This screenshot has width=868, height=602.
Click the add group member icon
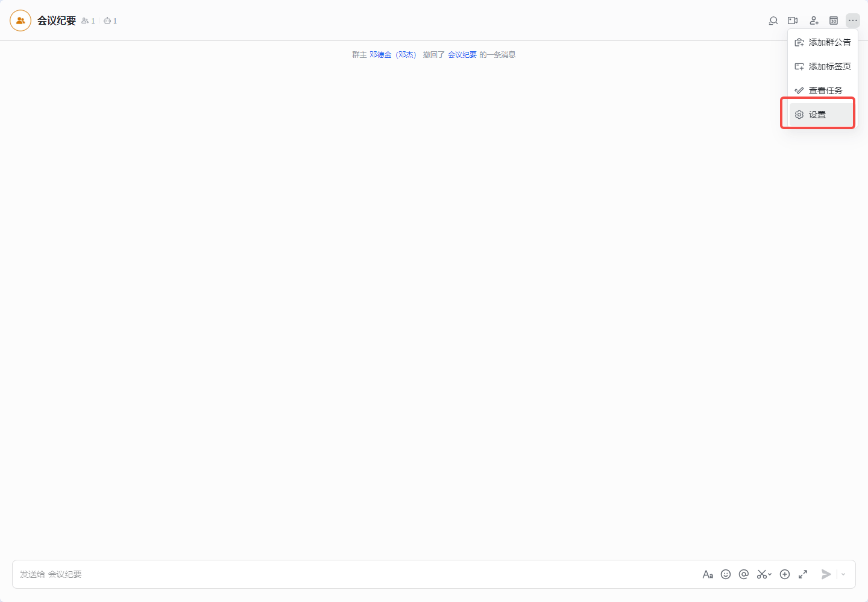(x=814, y=21)
